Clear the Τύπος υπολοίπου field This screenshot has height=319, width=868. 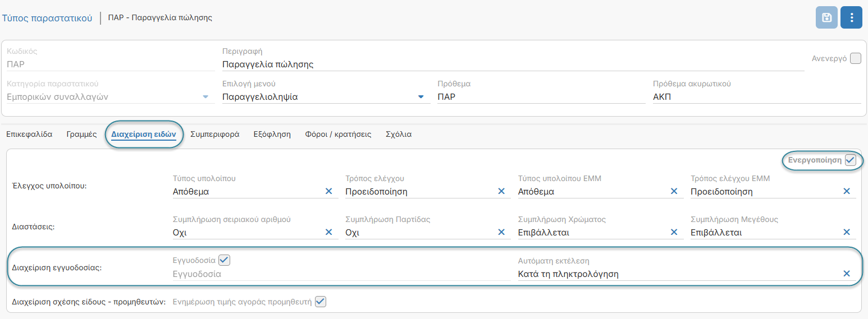329,191
